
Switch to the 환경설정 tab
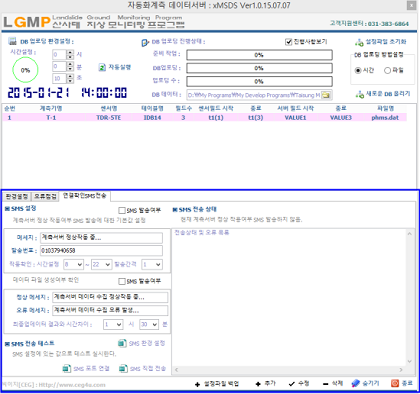pos(17,196)
